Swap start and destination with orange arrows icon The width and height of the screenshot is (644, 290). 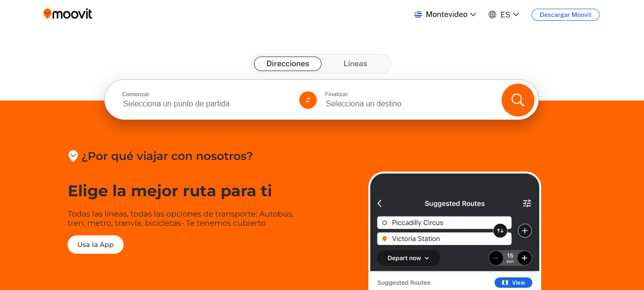308,100
